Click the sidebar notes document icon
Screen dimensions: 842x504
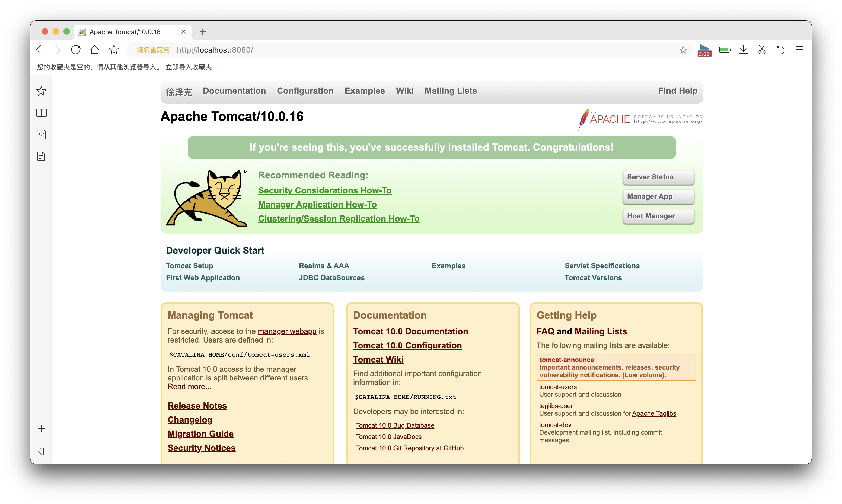[x=42, y=156]
